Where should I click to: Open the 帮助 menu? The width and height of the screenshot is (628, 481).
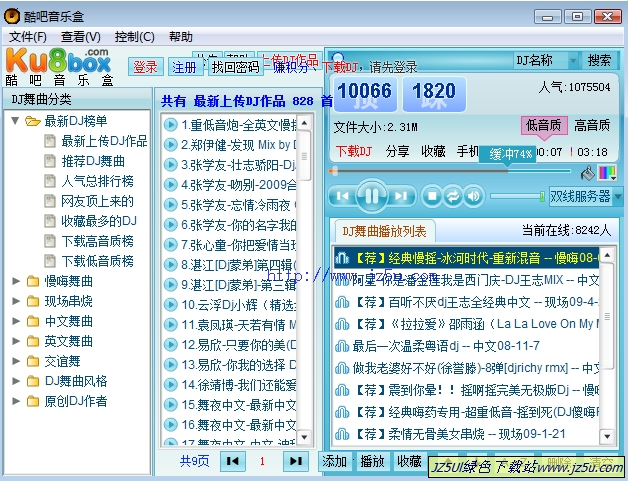181,37
